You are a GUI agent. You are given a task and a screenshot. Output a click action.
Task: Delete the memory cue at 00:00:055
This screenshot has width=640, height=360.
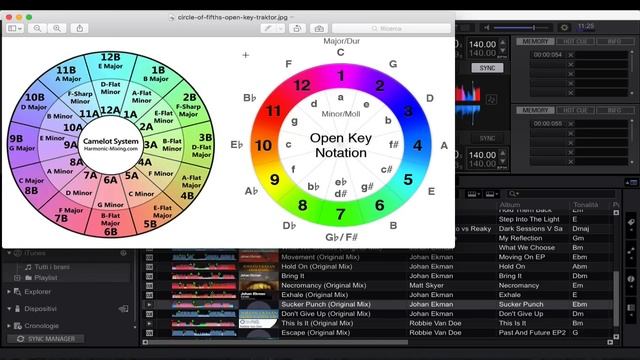pos(571,124)
